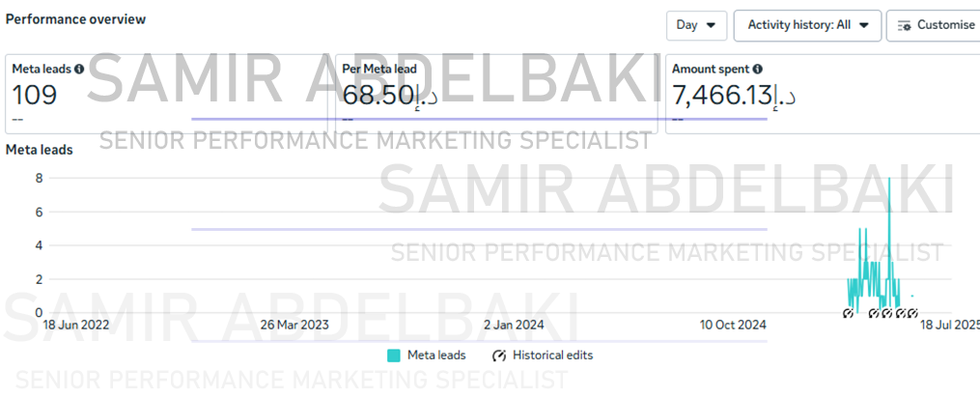The height and width of the screenshot is (399, 980).
Task: Click the rightmost historical edit marker
Action: pos(912,313)
